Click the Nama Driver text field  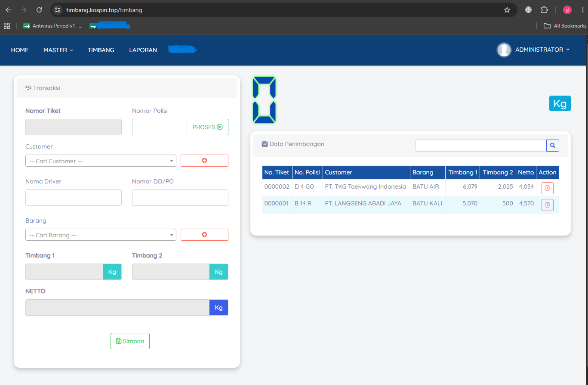(74, 198)
